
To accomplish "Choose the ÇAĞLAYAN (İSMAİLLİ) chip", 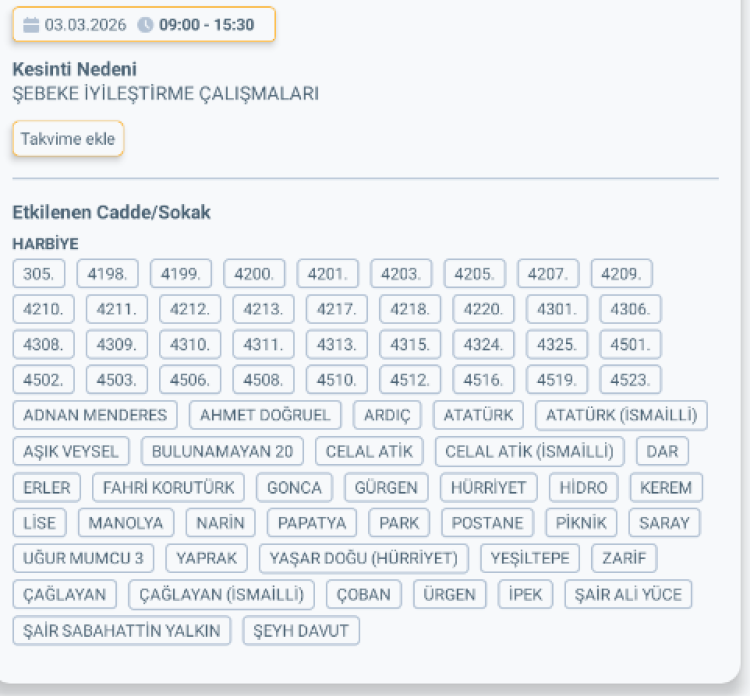I will (221, 594).
